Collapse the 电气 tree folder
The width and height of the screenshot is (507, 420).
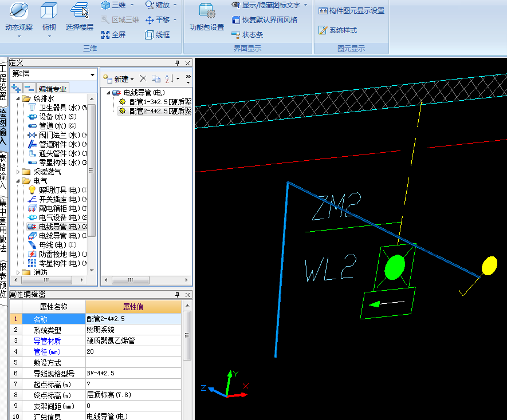pyautogui.click(x=18, y=181)
